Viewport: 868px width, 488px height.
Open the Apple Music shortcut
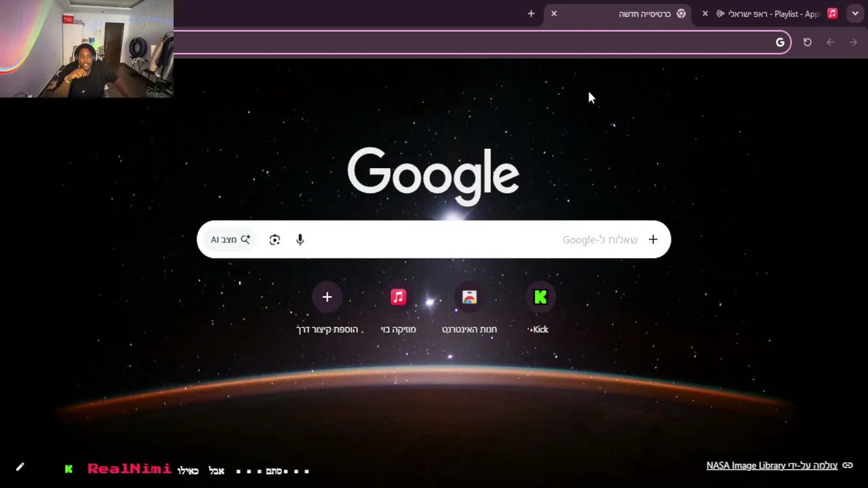pyautogui.click(x=398, y=297)
